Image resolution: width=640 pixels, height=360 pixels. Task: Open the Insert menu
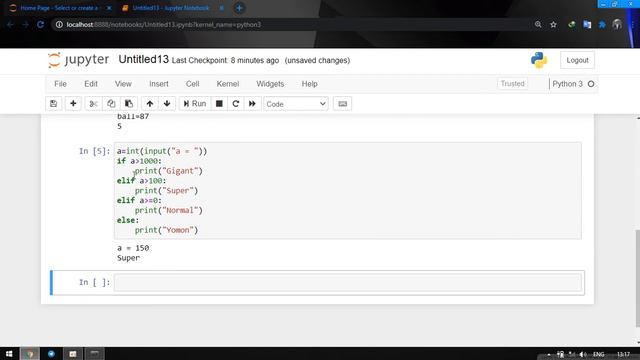[159, 84]
